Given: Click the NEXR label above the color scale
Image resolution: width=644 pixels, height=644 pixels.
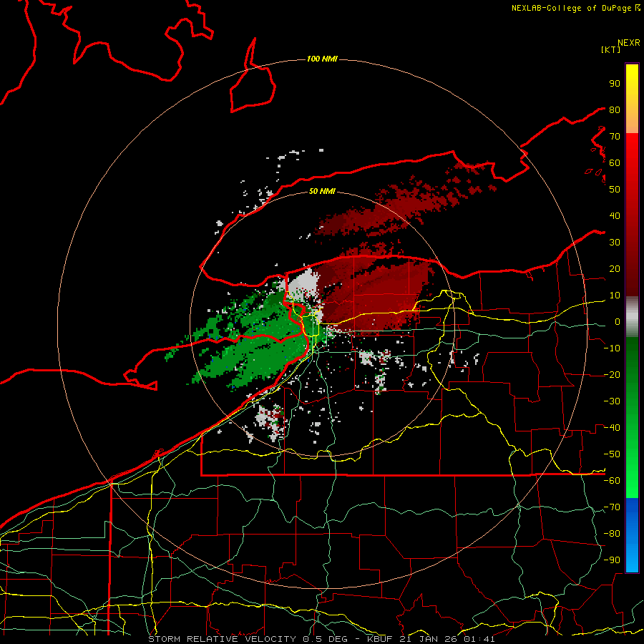Looking at the screenshot, I should tap(628, 43).
